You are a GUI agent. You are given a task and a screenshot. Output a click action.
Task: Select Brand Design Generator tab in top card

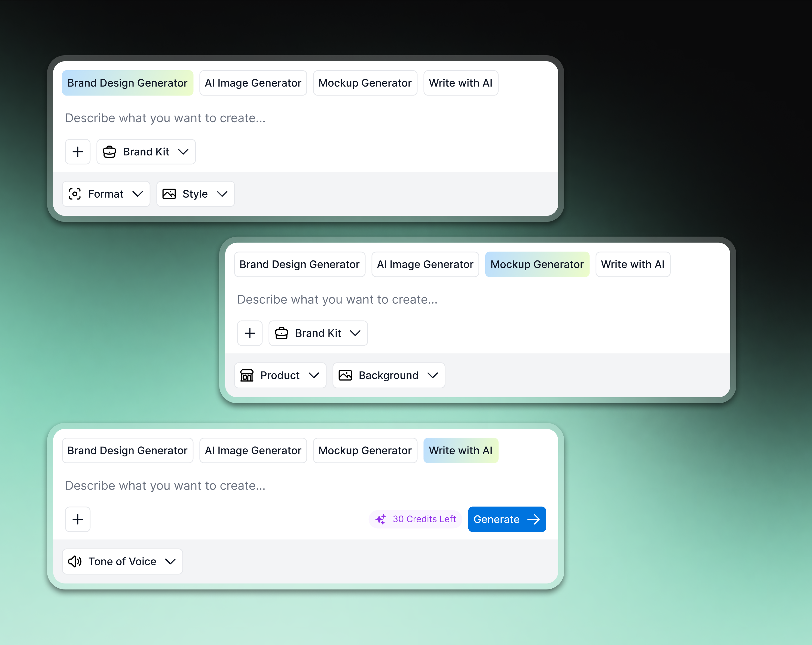click(x=127, y=83)
